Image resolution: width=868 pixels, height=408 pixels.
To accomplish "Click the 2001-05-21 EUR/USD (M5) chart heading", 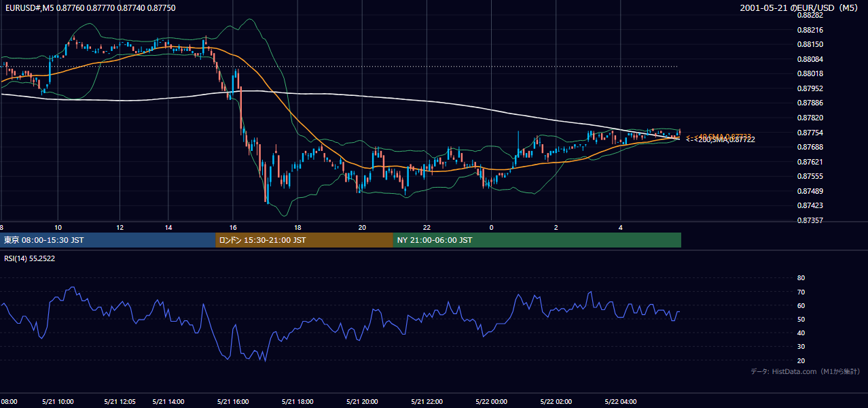I will click(x=799, y=7).
